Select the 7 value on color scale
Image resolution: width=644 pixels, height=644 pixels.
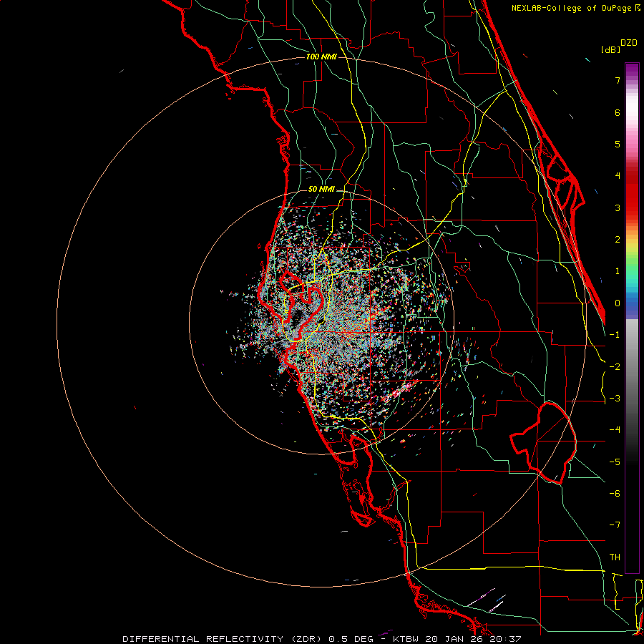point(618,80)
